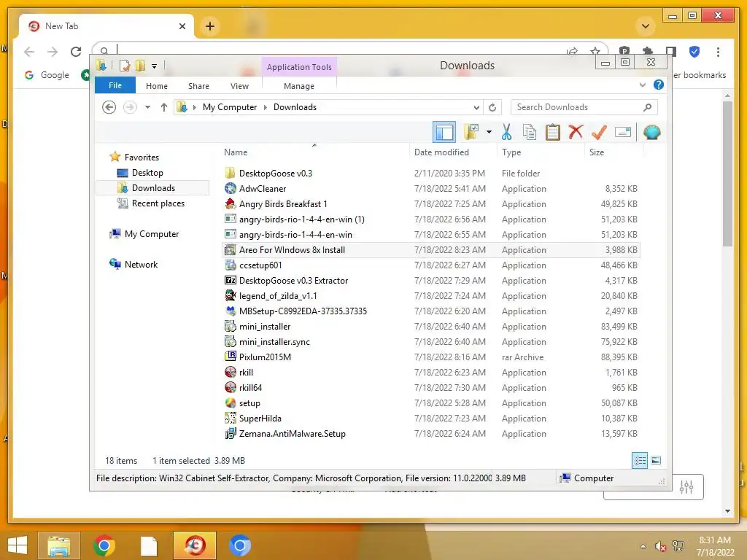
Task: Switch to details view in the status bar
Action: point(640,460)
